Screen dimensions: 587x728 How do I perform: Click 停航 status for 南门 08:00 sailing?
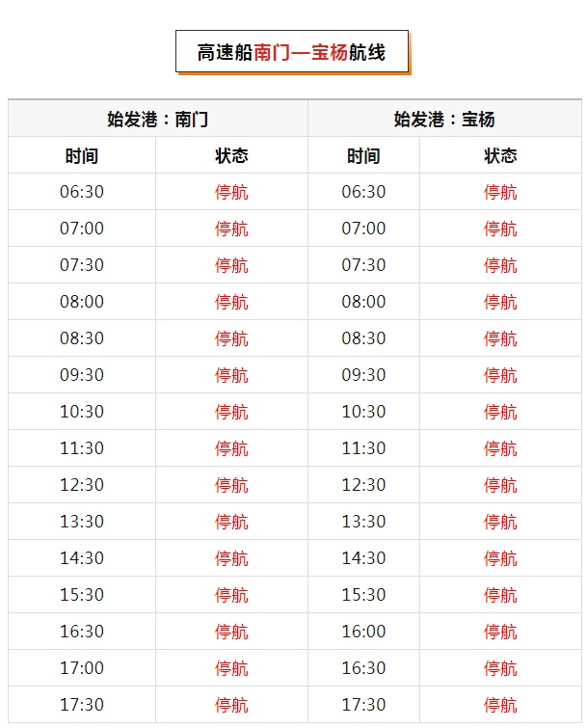coord(231,302)
